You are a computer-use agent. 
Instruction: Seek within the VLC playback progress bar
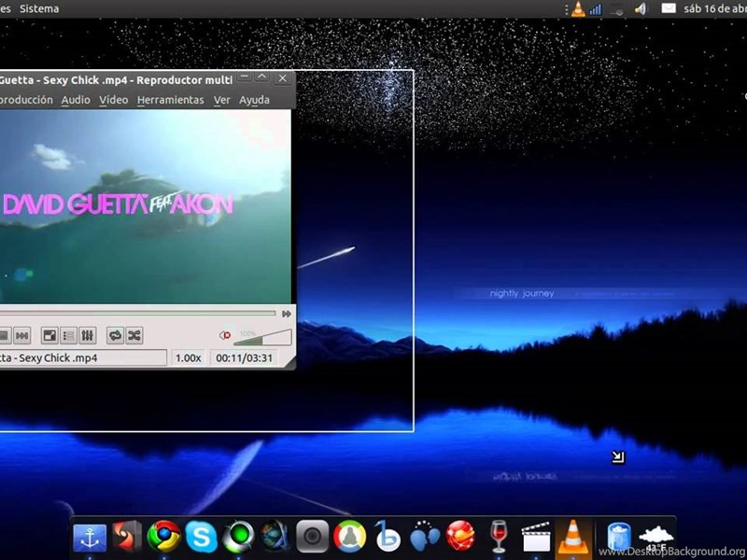click(137, 314)
